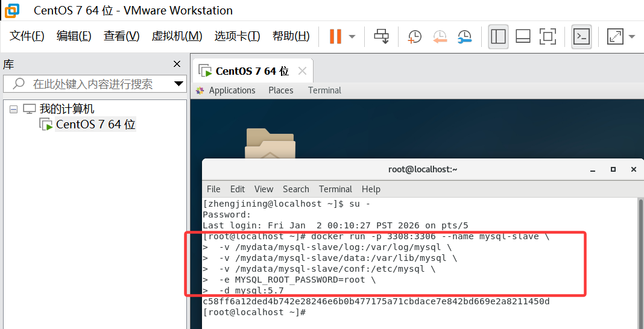Image resolution: width=644 pixels, height=329 pixels.
Task: Click the VMware Workstation logo icon
Action: coord(12,10)
